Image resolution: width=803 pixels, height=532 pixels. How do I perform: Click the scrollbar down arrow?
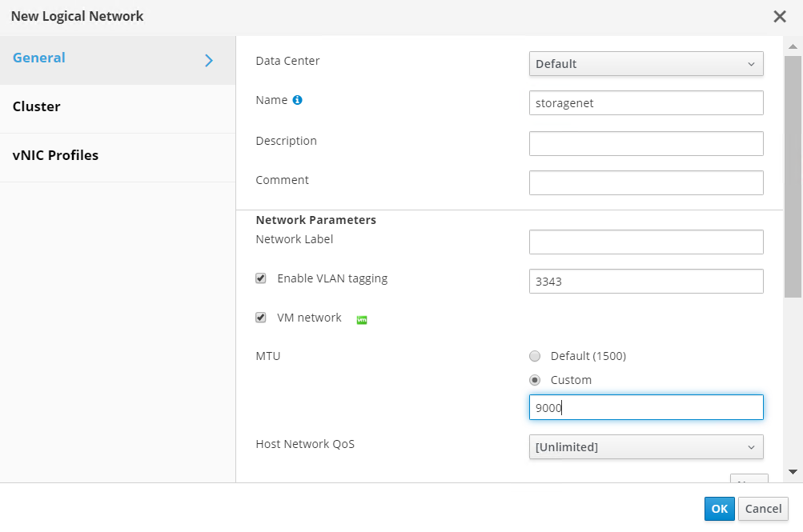point(793,472)
